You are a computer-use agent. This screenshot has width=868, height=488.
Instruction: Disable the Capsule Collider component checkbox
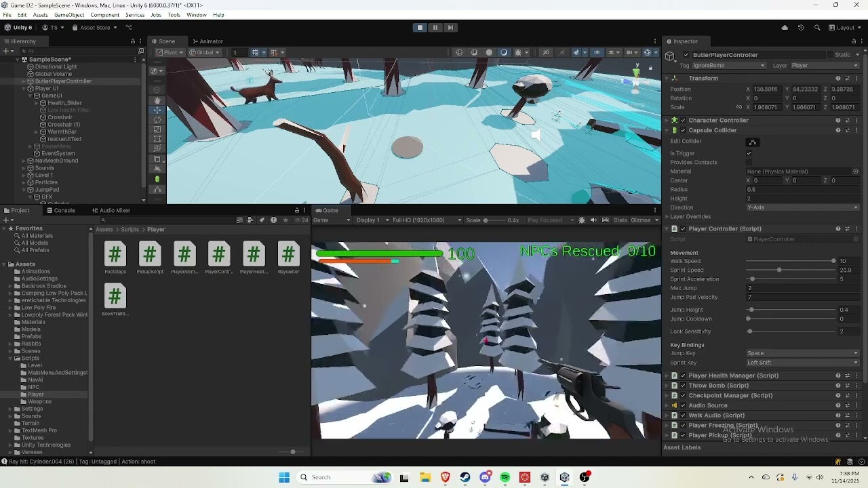[x=683, y=130]
